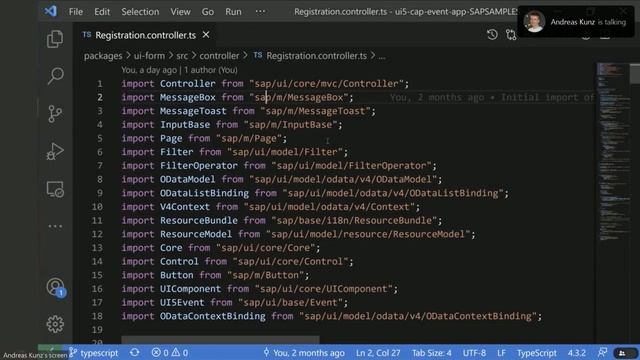Image resolution: width=640 pixels, height=360 pixels.
Task: Click the 4.3.2 TypeScript version
Action: click(577, 353)
